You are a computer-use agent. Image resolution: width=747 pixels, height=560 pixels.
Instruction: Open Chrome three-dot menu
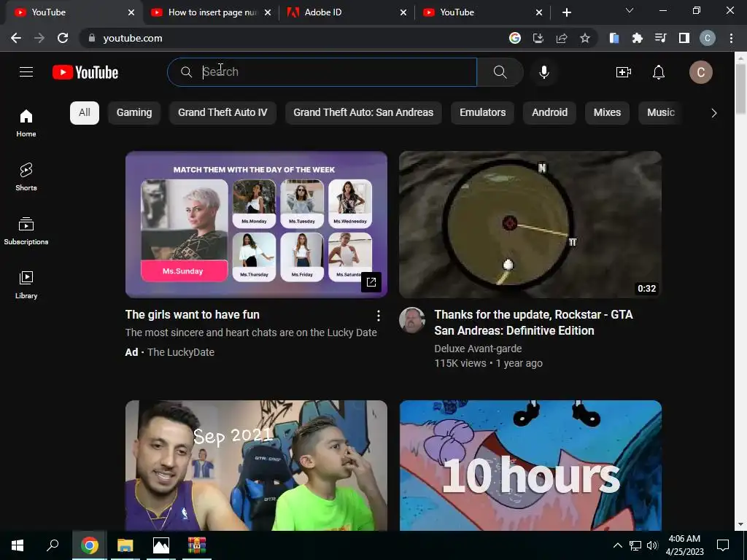[731, 38]
